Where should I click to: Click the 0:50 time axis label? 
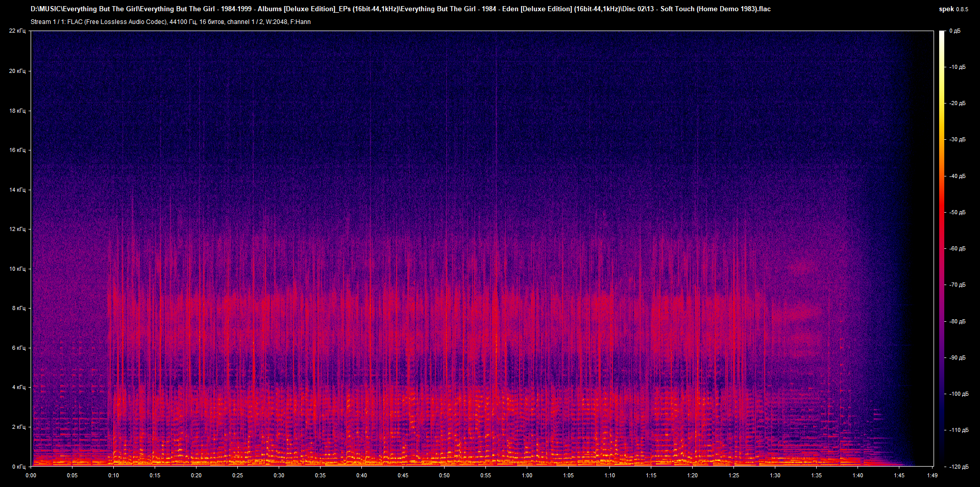[x=444, y=475]
